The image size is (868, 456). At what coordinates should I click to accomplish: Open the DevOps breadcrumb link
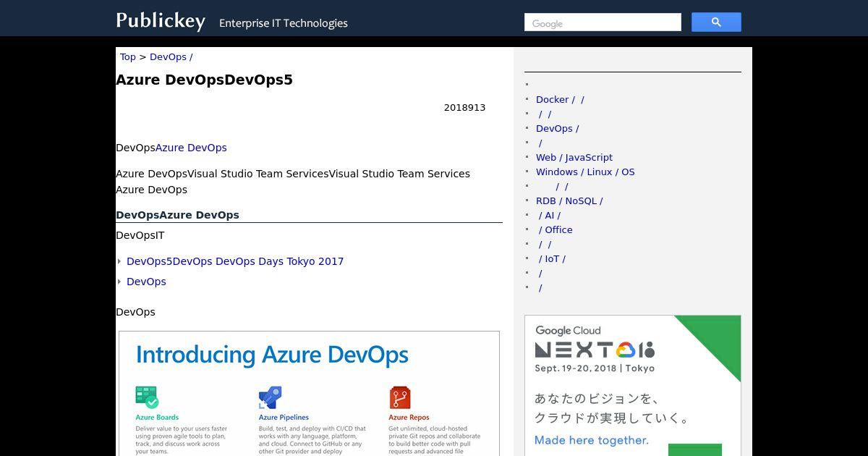pyautogui.click(x=171, y=56)
